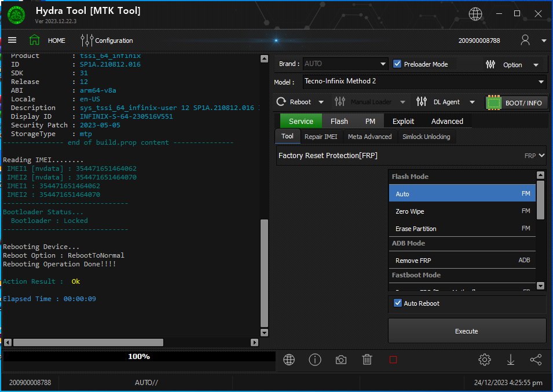Select the Repair IMEI sub-tab
This screenshot has height=392, width=553.
[x=321, y=137]
